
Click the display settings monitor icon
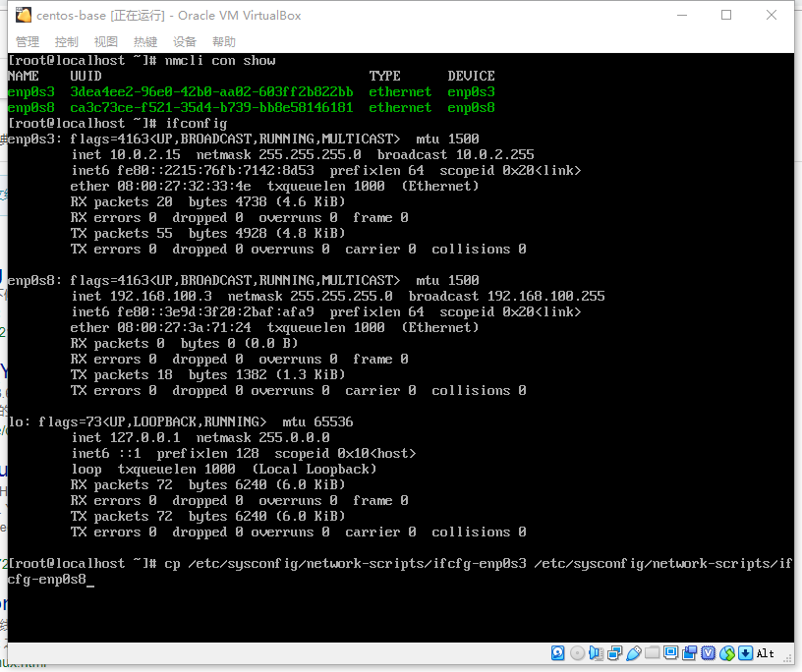click(670, 653)
